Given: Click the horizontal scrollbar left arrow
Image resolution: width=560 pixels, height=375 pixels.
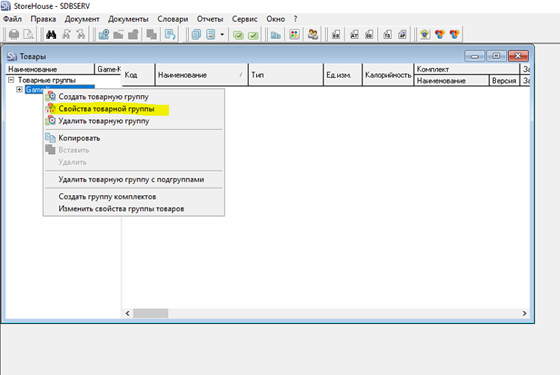Looking at the screenshot, I should click(128, 313).
